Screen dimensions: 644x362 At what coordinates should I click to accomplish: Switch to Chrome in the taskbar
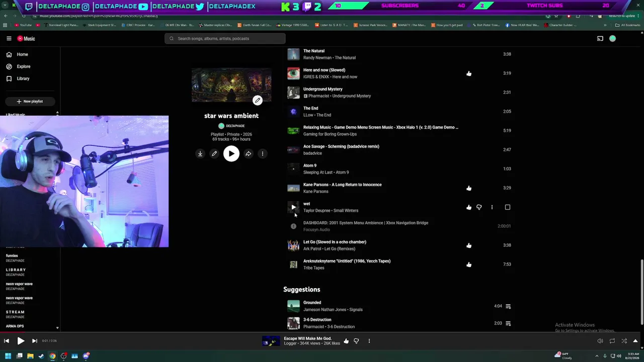point(52,356)
